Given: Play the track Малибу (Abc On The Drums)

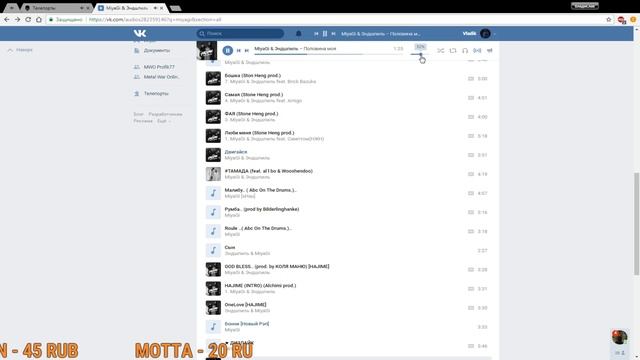Looking at the screenshot, I should 347,193.
